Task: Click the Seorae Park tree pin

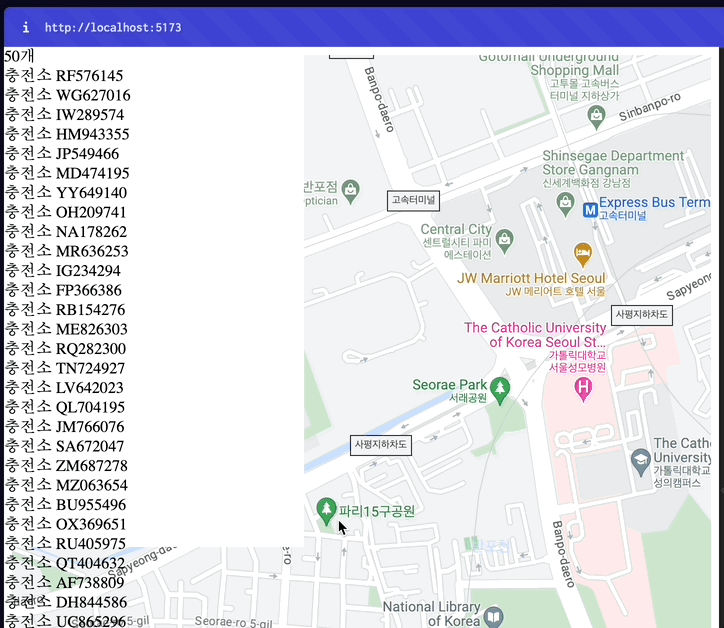Action: pos(500,389)
